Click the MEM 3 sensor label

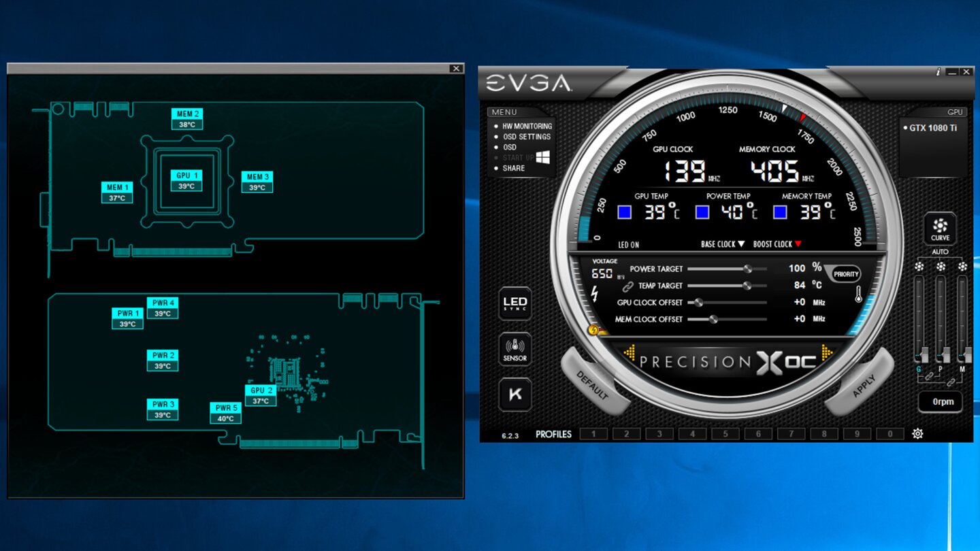click(257, 182)
